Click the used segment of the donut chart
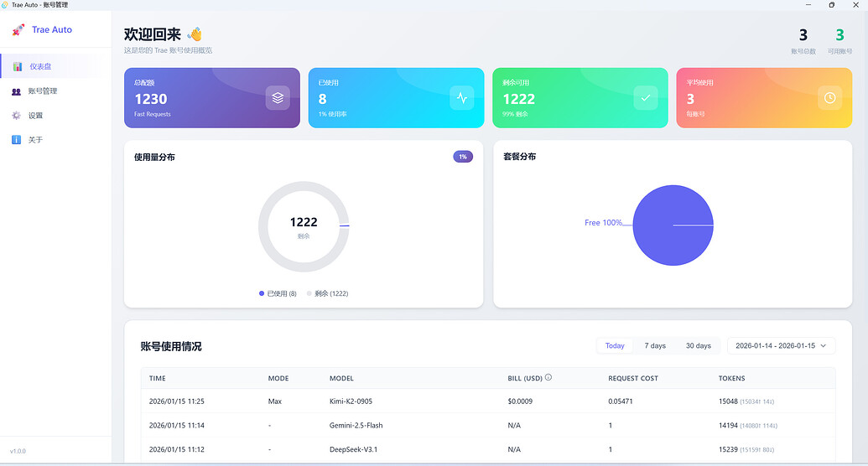Screen dimensions: 868x466 pyautogui.click(x=345, y=225)
